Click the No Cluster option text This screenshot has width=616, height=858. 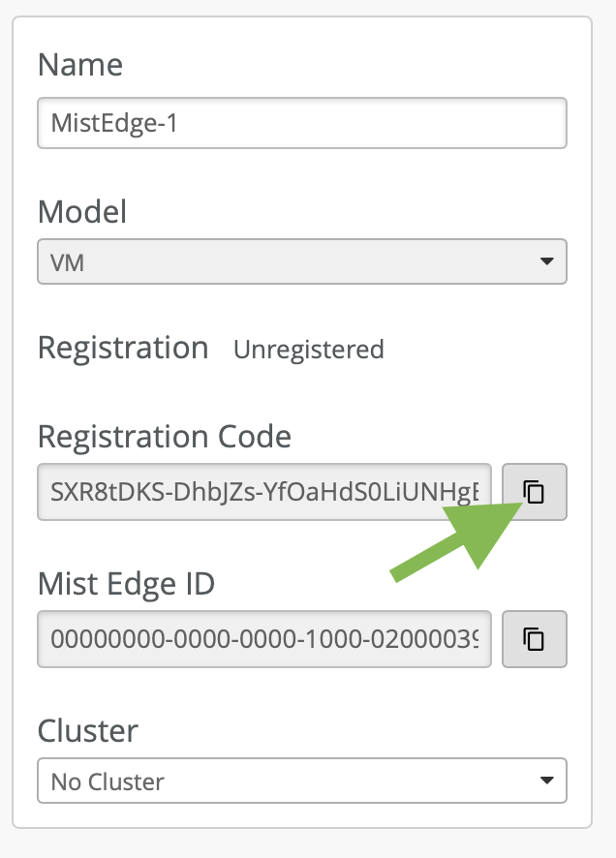[108, 781]
